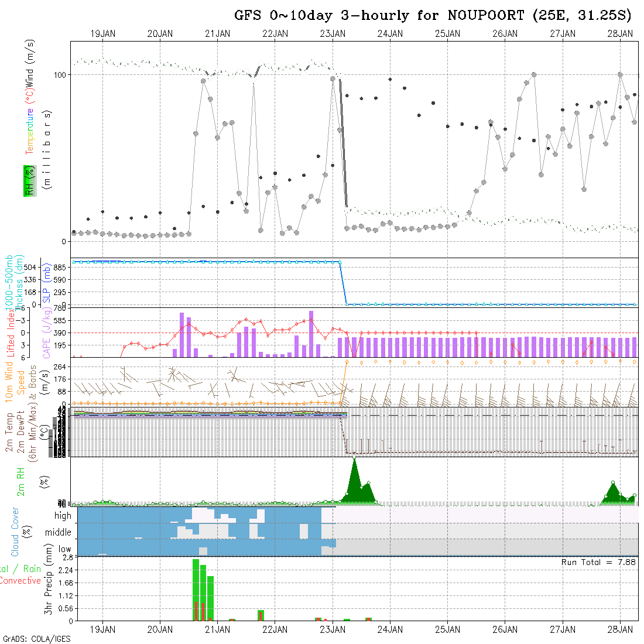Screen dimensions: 644x644
Task: Click the 2.24 precipitation axis value
Action: [66, 570]
